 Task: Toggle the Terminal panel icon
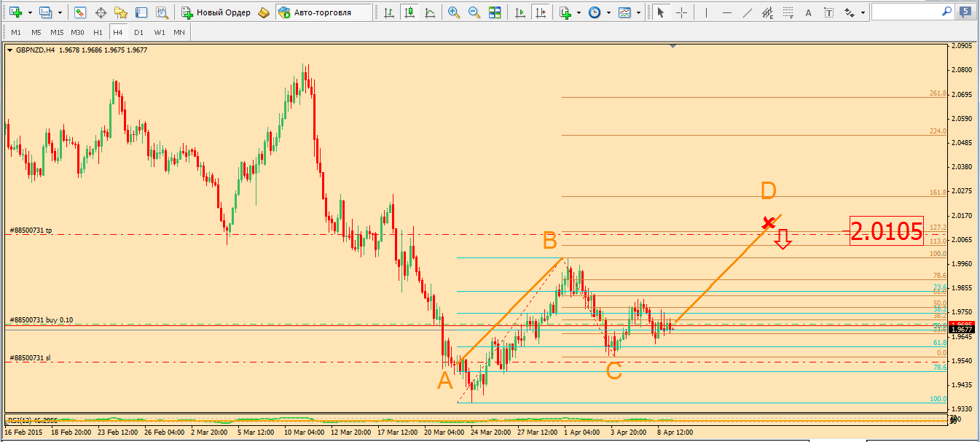coord(141,12)
